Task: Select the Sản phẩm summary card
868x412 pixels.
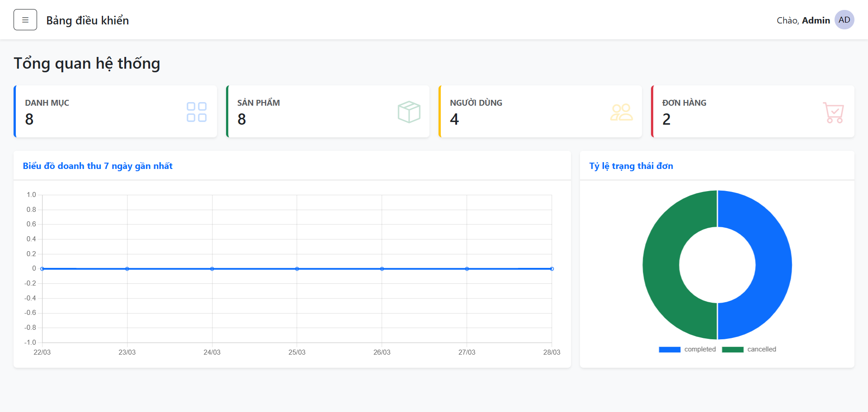Action: click(x=328, y=112)
